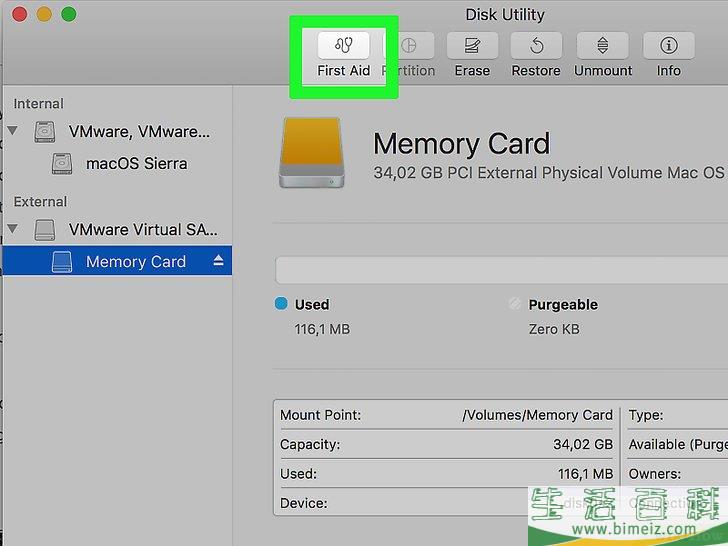Click the /Volumes/Memory Card mount point value
Image resolution: width=728 pixels, height=546 pixels.
pos(538,415)
